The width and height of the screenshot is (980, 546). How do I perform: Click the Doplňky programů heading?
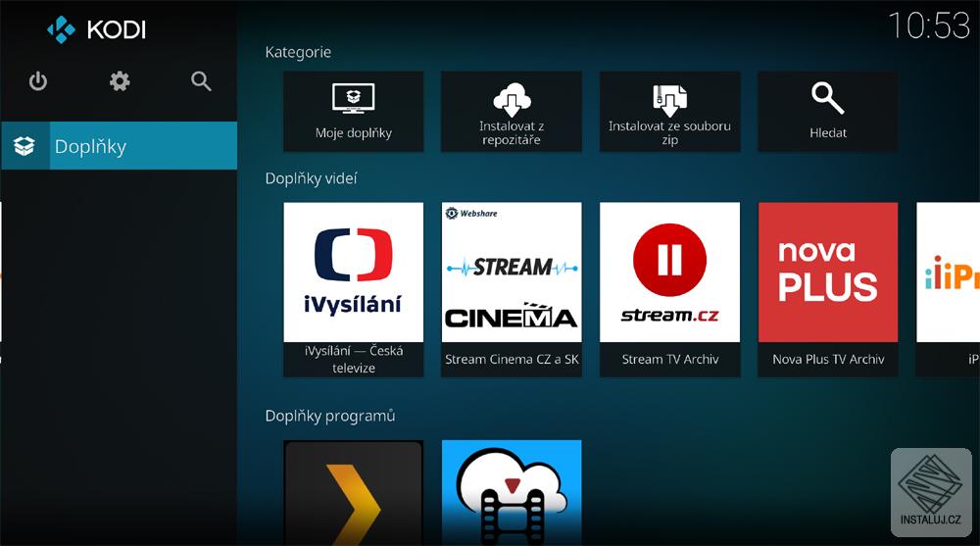pos(330,416)
